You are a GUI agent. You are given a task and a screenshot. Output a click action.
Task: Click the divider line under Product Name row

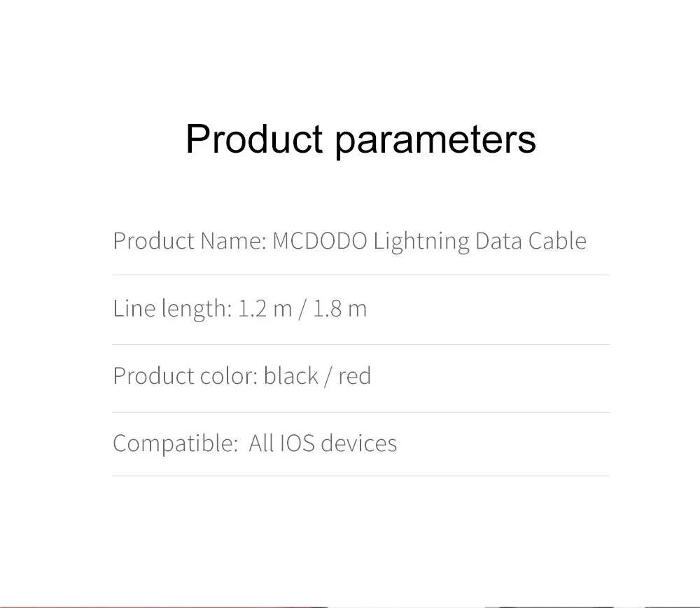click(360, 275)
